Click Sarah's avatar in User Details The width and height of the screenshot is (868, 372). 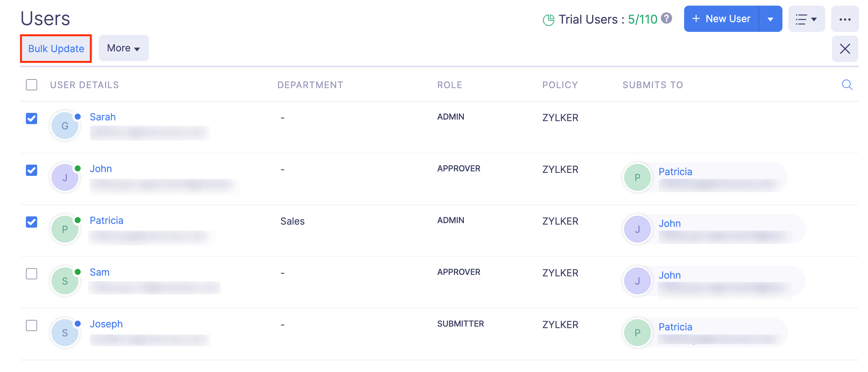tap(65, 126)
